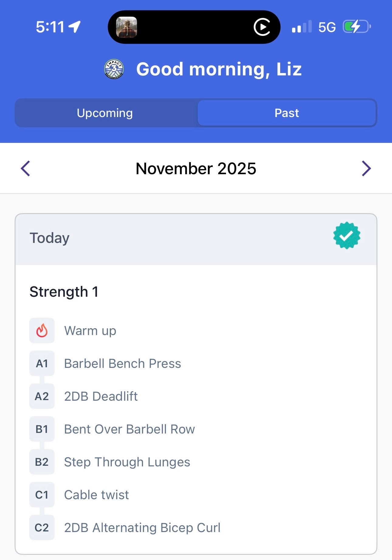The width and height of the screenshot is (392, 560).
Task: Open the Bent Over Barbell Row exercise
Action: [x=129, y=429]
